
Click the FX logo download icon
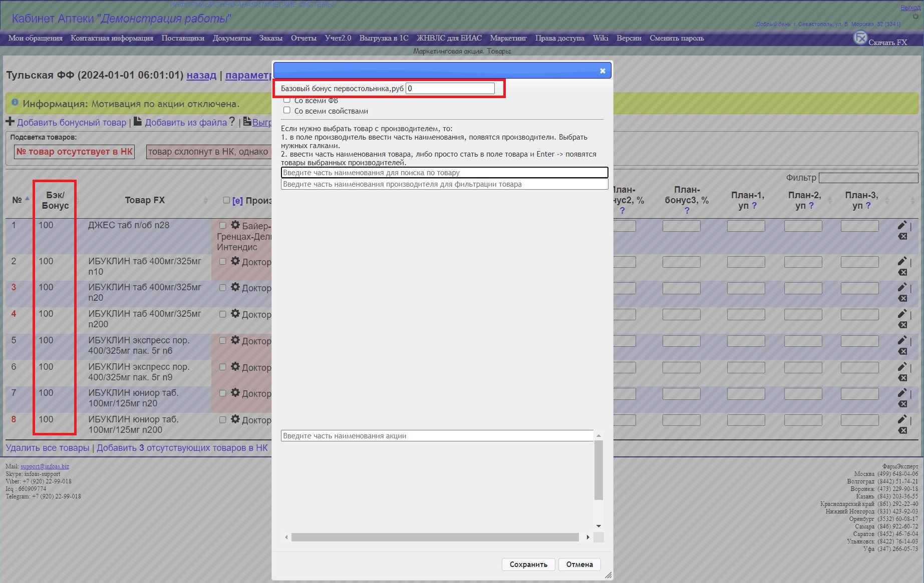860,38
